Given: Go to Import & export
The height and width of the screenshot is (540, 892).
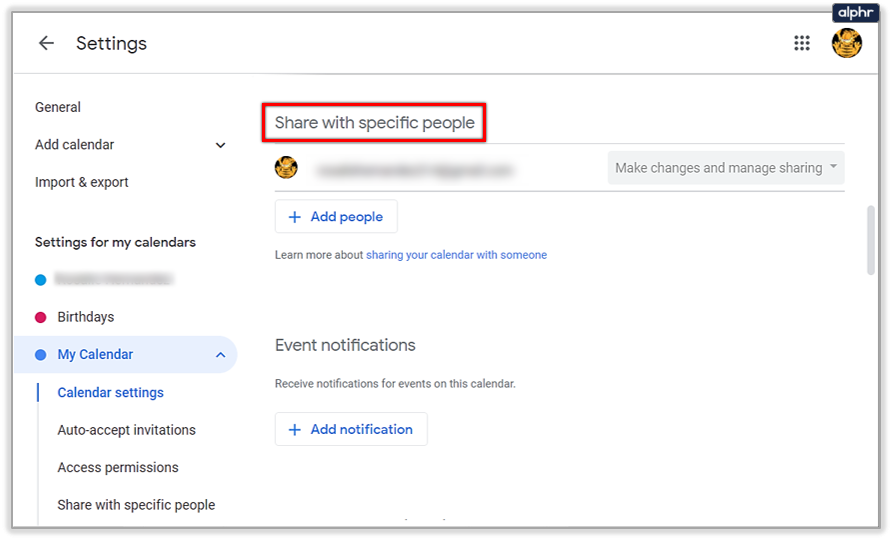Looking at the screenshot, I should [x=82, y=182].
